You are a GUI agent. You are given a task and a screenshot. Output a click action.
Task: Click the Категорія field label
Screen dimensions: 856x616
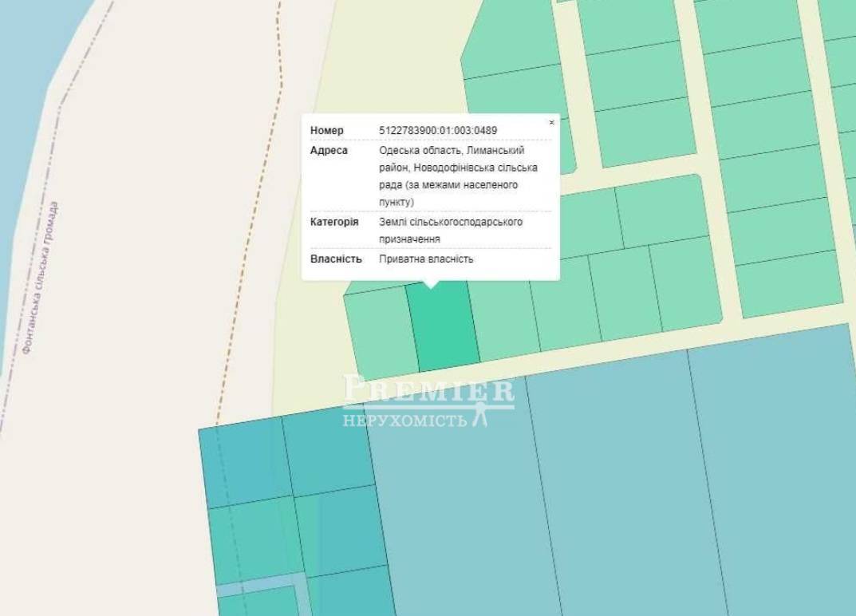pos(334,222)
